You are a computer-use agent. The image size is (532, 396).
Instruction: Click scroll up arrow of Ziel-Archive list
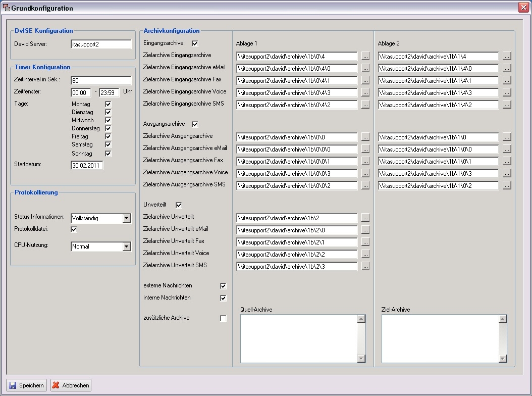(x=503, y=319)
